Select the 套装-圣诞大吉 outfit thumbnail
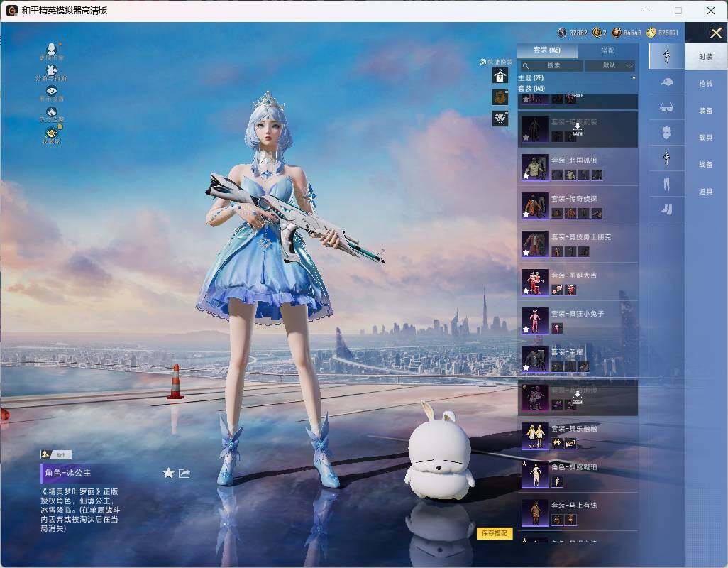The image size is (728, 568). 535,283
